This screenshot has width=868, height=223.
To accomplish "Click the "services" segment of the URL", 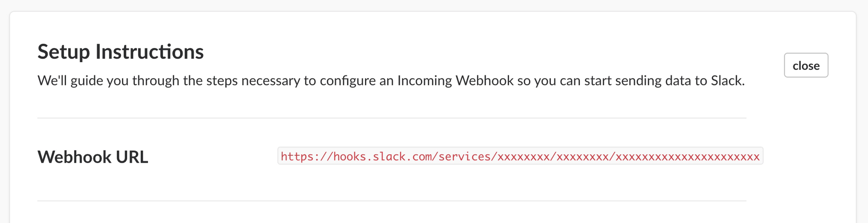I will click(464, 157).
